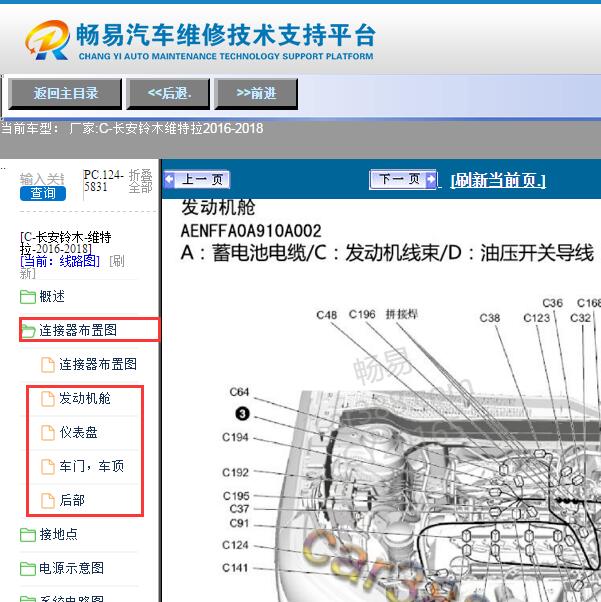Image resolution: width=601 pixels, height=602 pixels.
Task: Open the 仪表盘 page
Action: pyautogui.click(x=78, y=433)
